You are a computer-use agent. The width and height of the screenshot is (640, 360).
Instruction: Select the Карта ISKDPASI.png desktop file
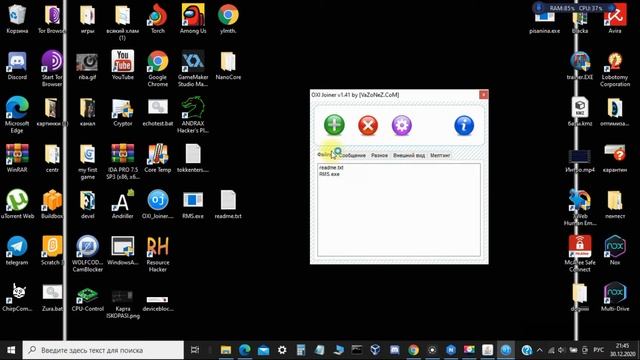click(122, 304)
